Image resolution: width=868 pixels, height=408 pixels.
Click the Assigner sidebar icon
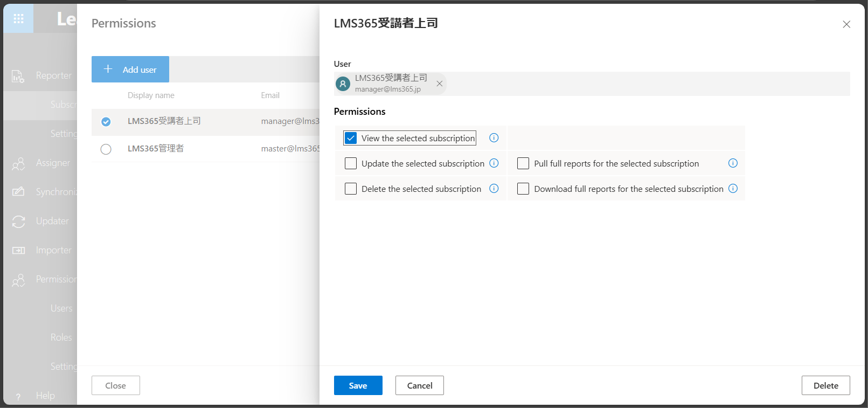(x=18, y=163)
